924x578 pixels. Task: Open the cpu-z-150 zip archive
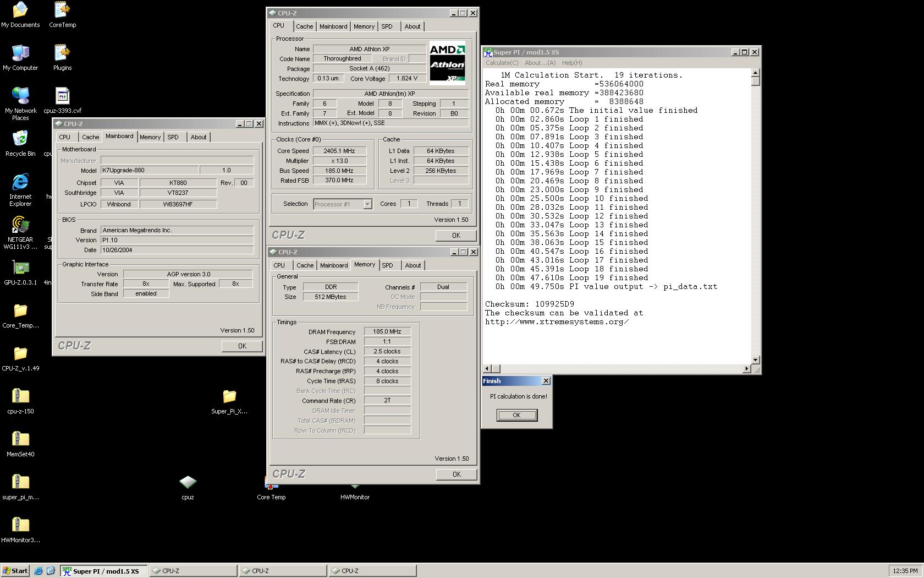[20, 401]
